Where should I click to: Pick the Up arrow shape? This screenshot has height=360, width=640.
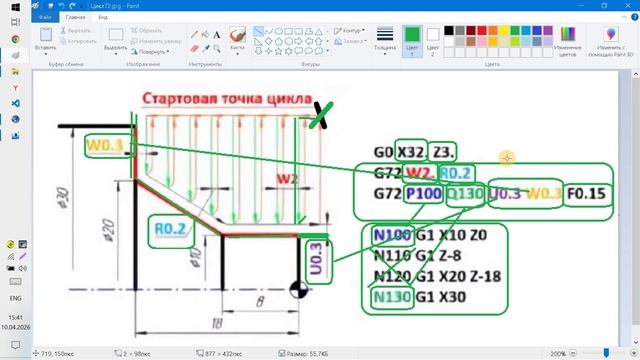point(318,41)
